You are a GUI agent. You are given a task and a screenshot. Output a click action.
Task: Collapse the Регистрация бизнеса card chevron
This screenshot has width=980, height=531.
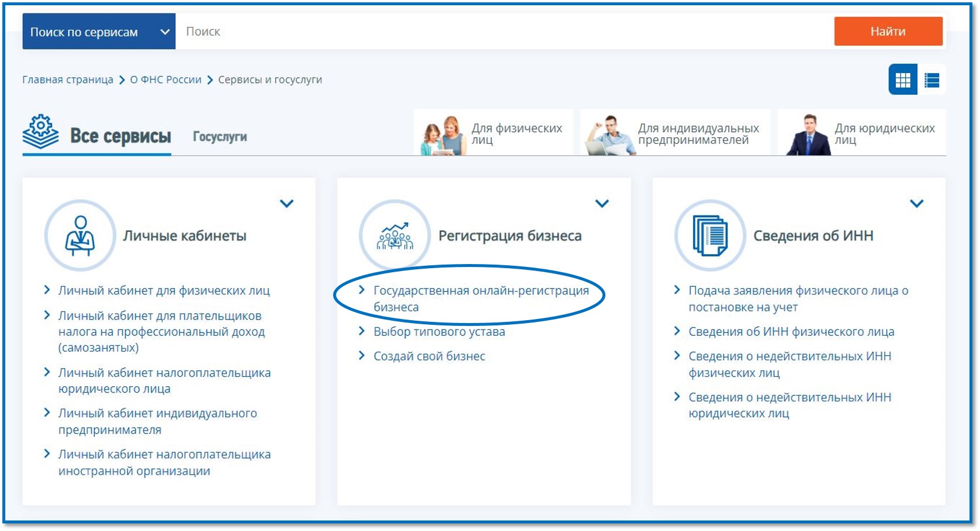point(601,203)
